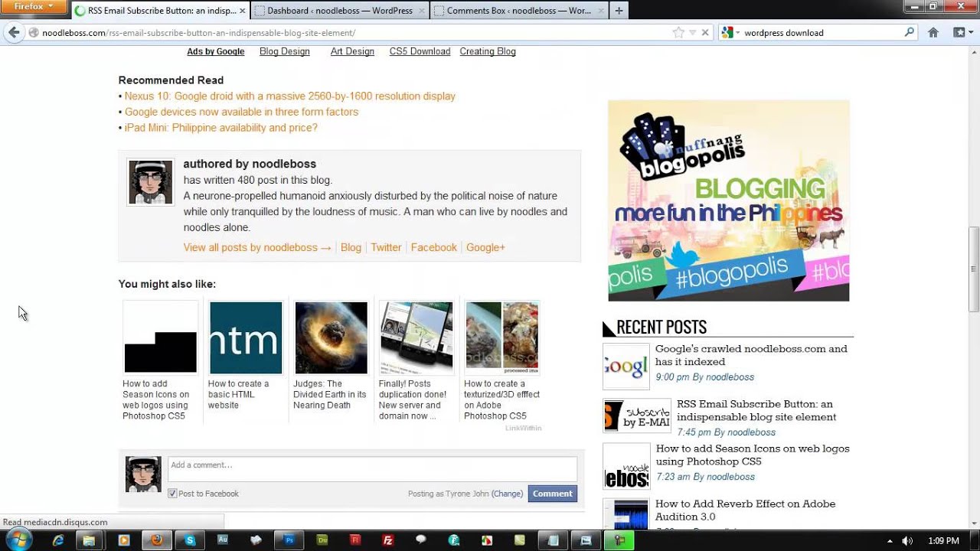The image size is (980, 551).
Task: Open the CS5 Download ad link
Action: tap(420, 51)
